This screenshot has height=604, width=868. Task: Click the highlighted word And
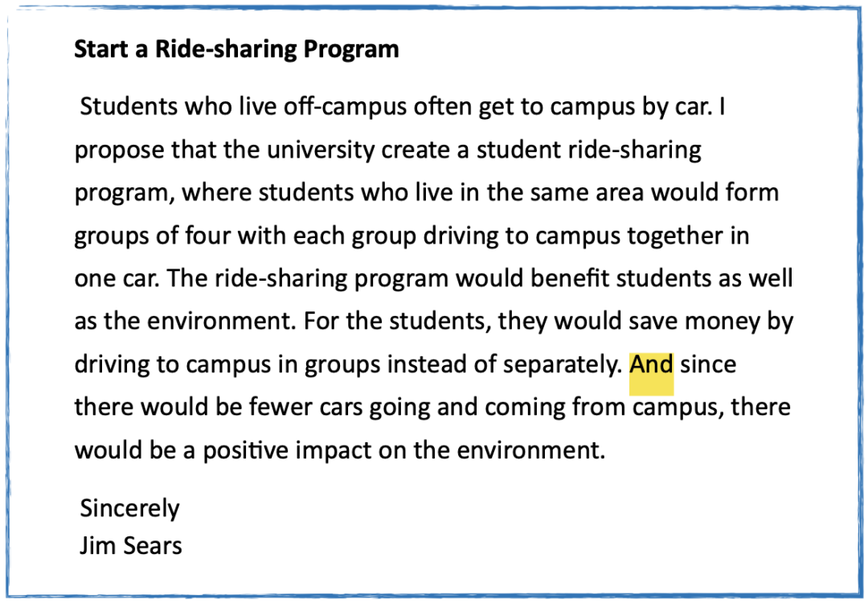[652, 365]
